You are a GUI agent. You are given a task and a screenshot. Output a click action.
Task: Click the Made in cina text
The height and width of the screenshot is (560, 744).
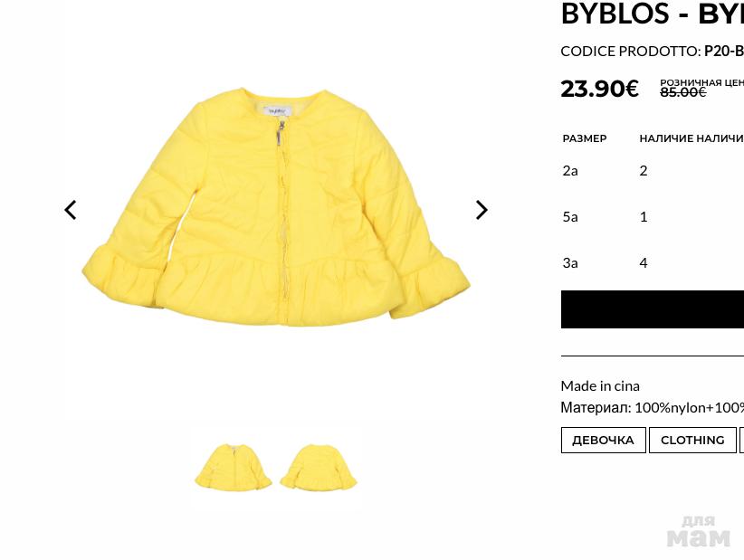click(600, 386)
